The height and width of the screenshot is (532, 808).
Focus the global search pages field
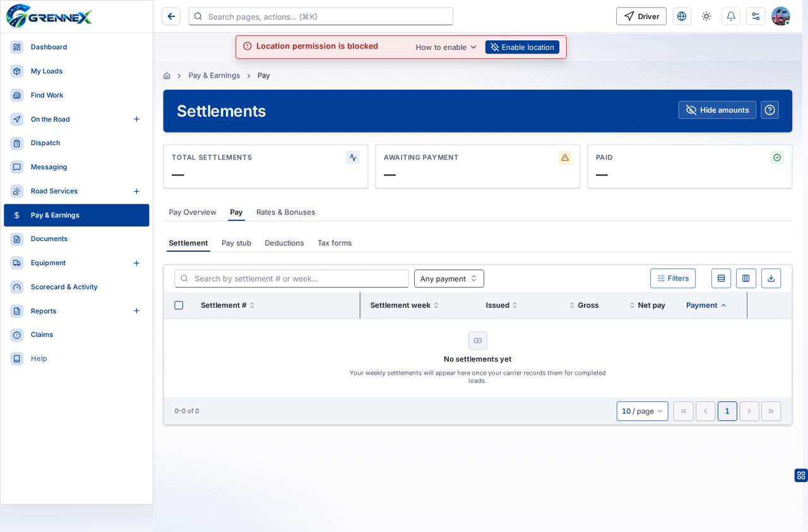point(321,16)
